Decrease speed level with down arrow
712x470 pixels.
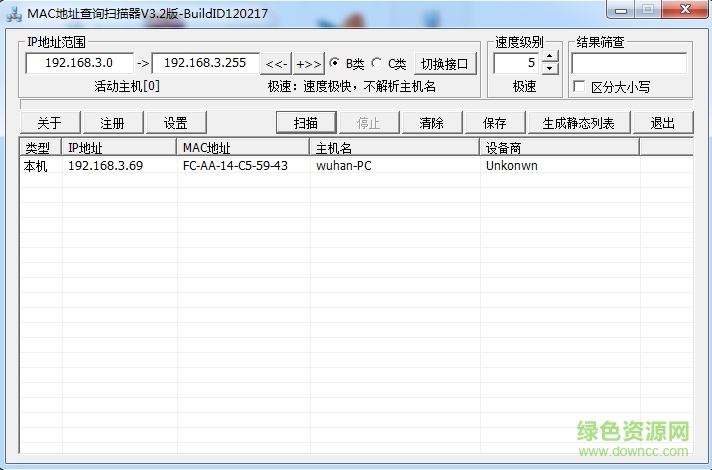click(550, 70)
